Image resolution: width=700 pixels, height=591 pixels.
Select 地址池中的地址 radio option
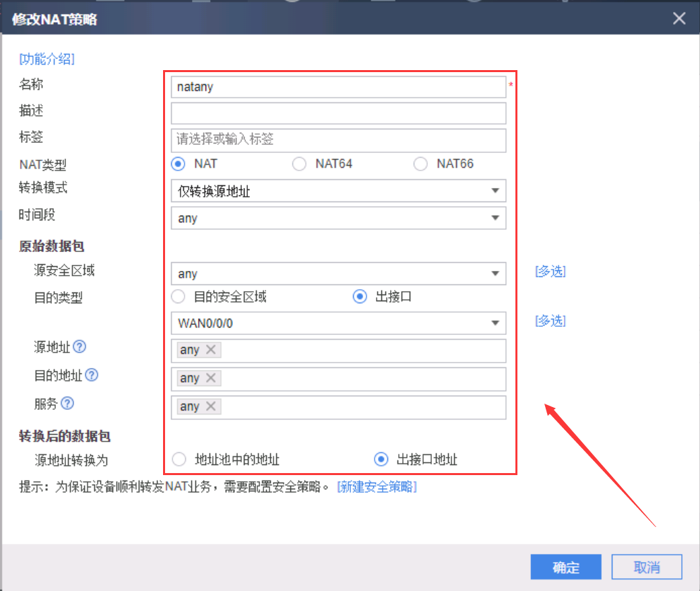click(x=179, y=460)
